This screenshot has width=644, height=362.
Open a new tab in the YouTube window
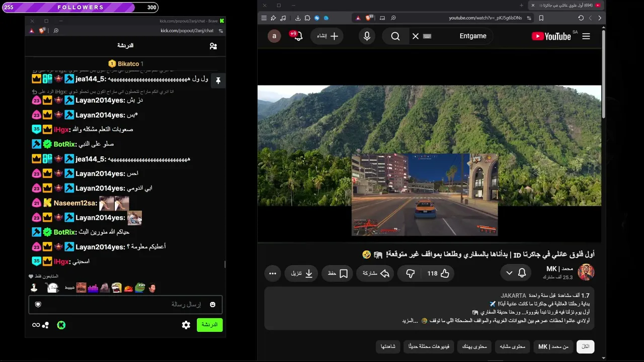click(521, 6)
